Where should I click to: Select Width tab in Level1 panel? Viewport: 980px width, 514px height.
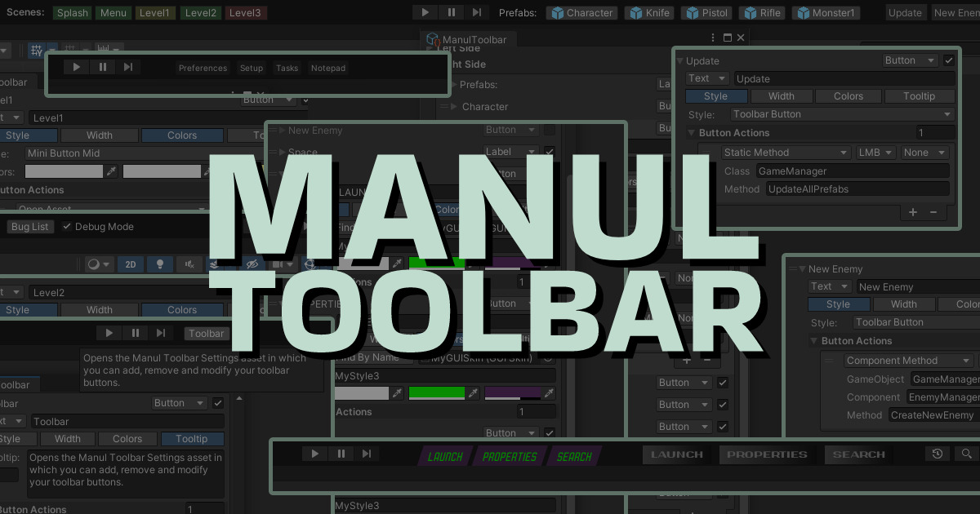100,135
